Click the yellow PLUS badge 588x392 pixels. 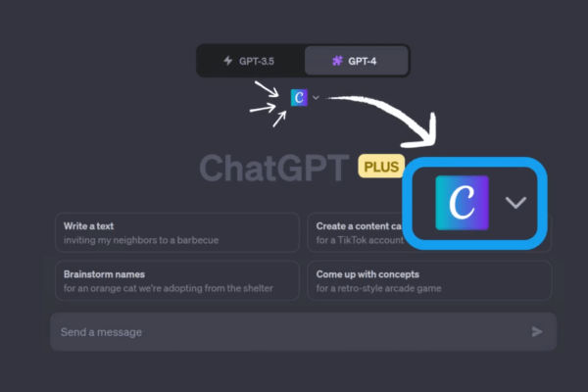(381, 167)
